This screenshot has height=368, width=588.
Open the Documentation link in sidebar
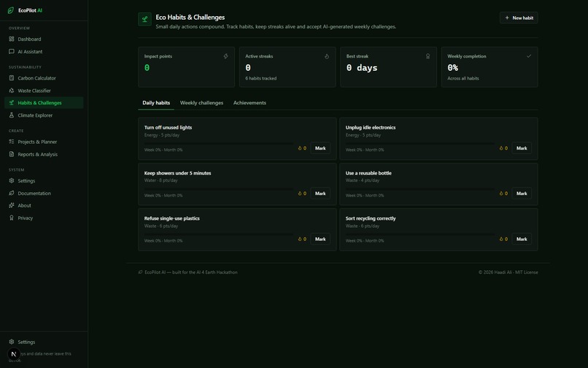(x=44, y=193)
